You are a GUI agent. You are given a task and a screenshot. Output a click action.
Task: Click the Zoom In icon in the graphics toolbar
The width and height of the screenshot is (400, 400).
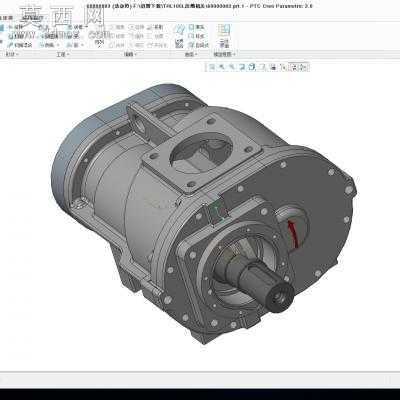coord(222,67)
